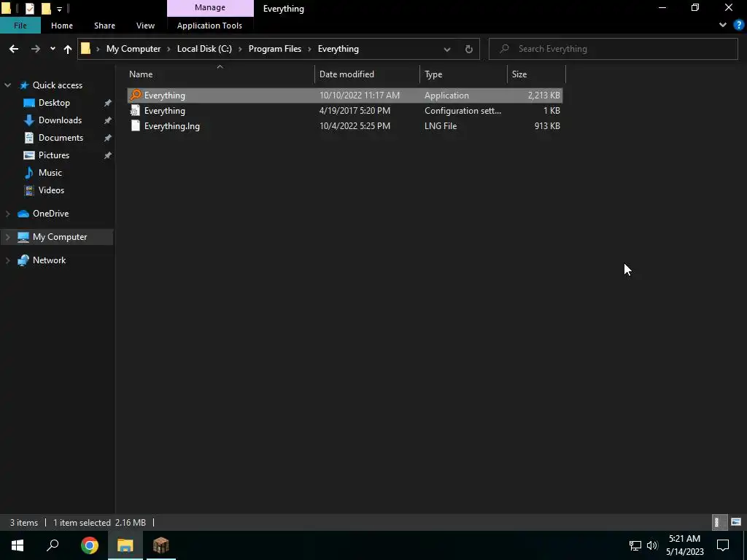Click the Search Everything box
Screen dimensions: 747x560
613,49
